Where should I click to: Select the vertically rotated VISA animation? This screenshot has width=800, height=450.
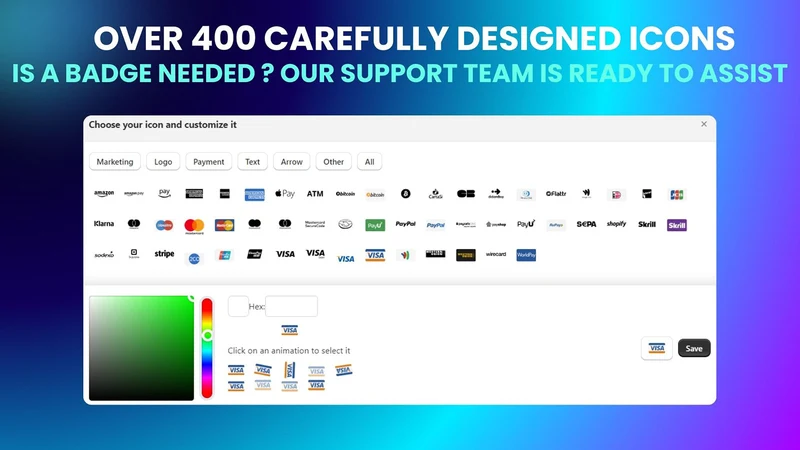pos(289,370)
